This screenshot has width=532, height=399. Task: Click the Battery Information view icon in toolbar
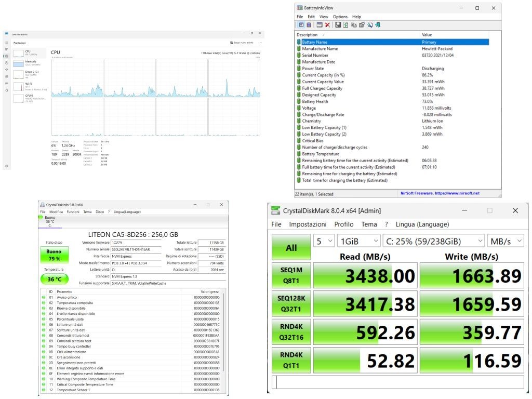coord(301,25)
